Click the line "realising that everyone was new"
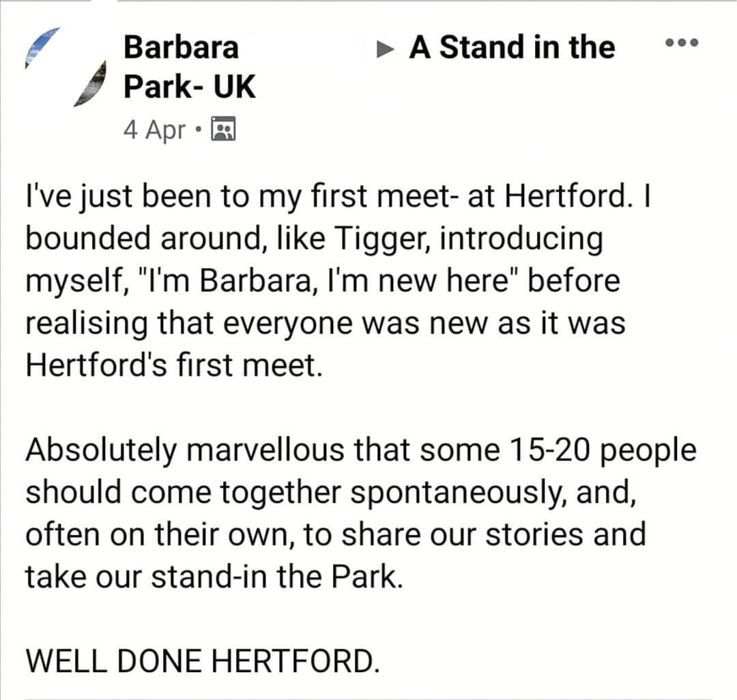 tap(325, 322)
